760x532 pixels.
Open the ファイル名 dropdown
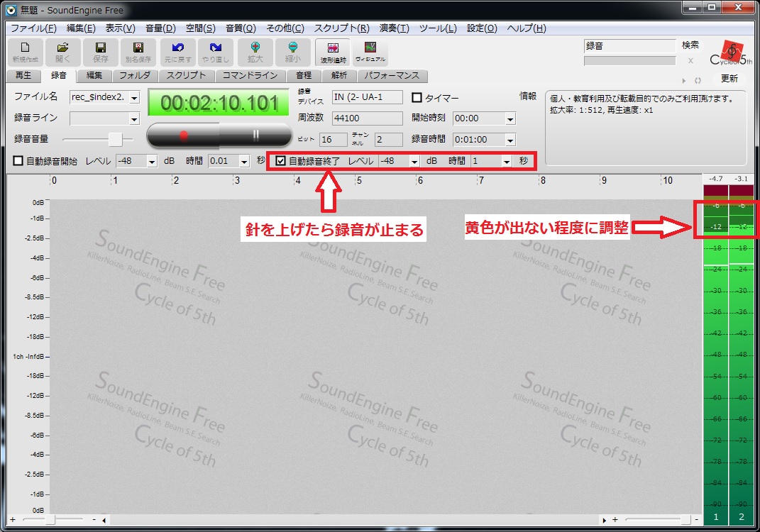click(x=134, y=97)
